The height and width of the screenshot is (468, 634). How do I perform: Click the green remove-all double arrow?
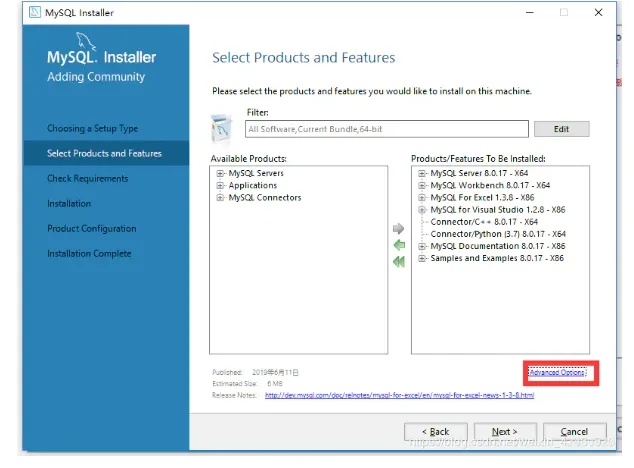[399, 261]
